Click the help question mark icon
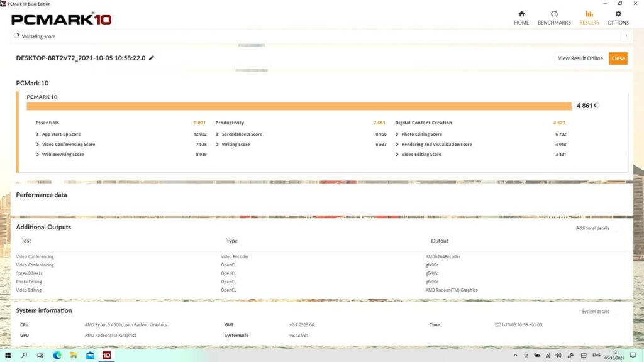Image resolution: width=644 pixels, height=362 pixels. click(626, 36)
